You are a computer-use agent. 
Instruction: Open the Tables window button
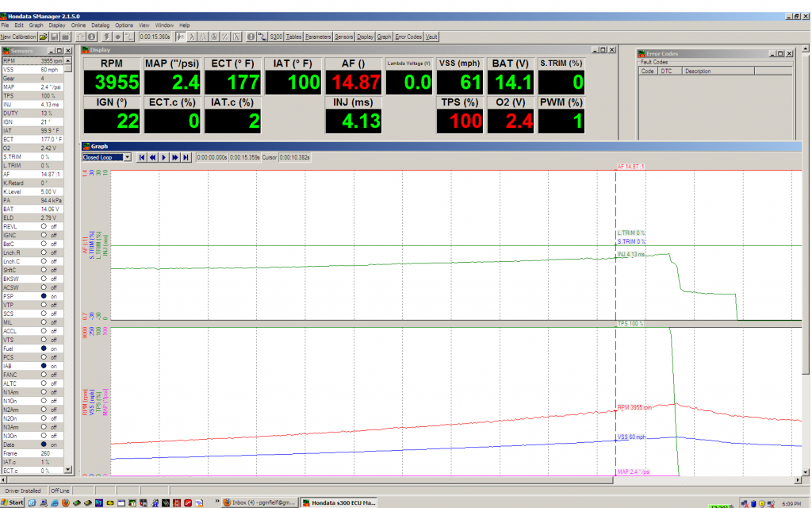pos(293,37)
